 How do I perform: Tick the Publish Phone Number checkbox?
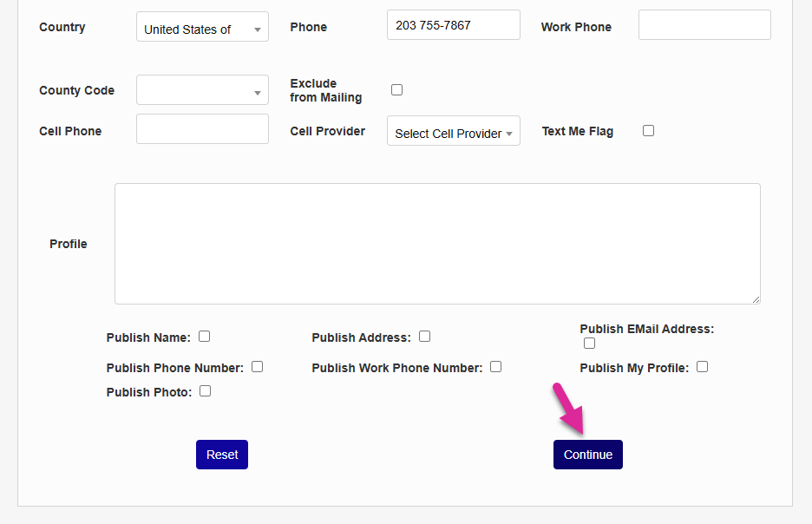point(258,367)
